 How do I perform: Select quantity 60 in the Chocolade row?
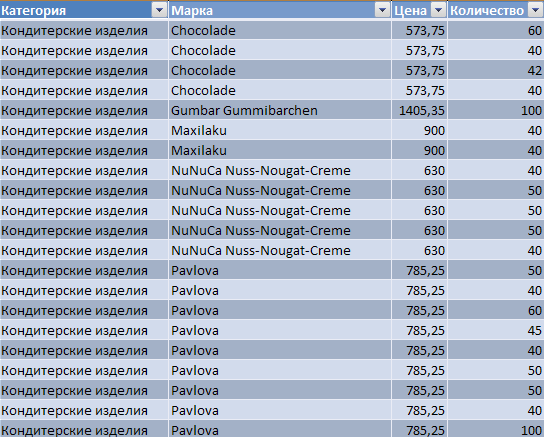pyautogui.click(x=496, y=31)
